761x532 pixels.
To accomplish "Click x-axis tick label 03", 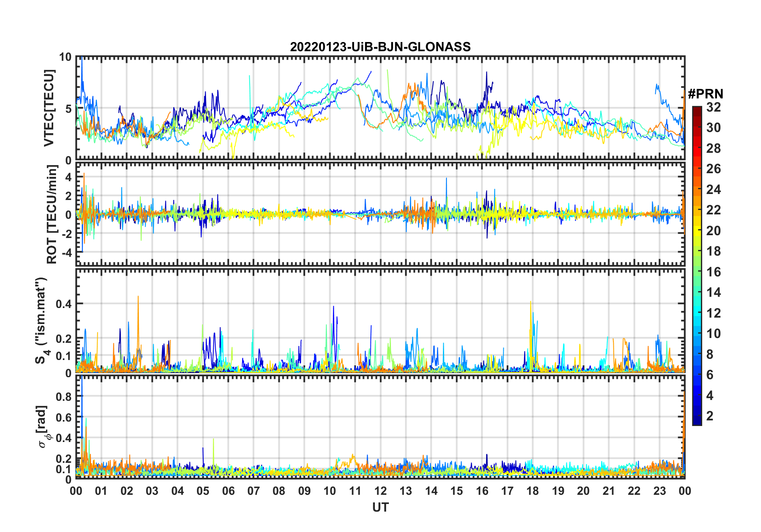I will tap(152, 491).
